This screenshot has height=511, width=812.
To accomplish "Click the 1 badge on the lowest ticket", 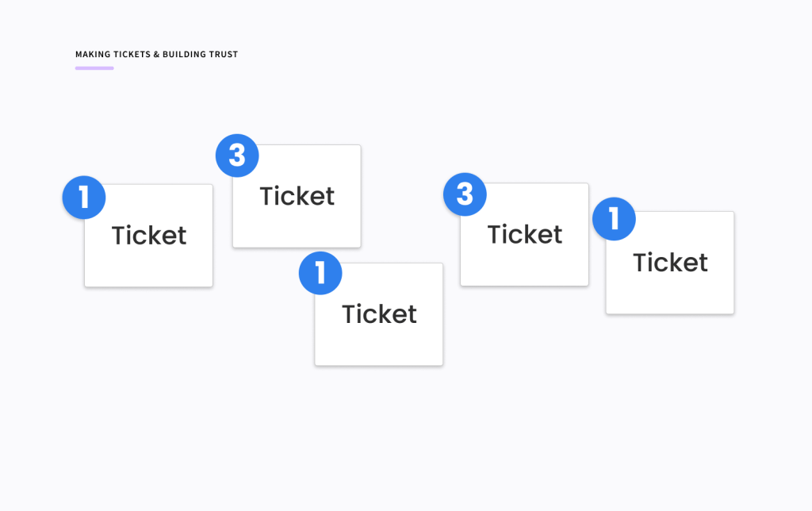I will (x=320, y=274).
